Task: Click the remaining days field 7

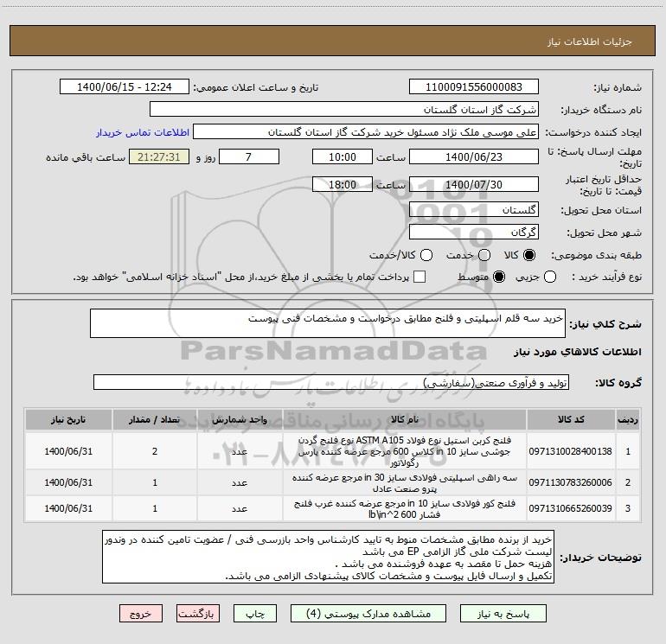Action: coord(249,156)
